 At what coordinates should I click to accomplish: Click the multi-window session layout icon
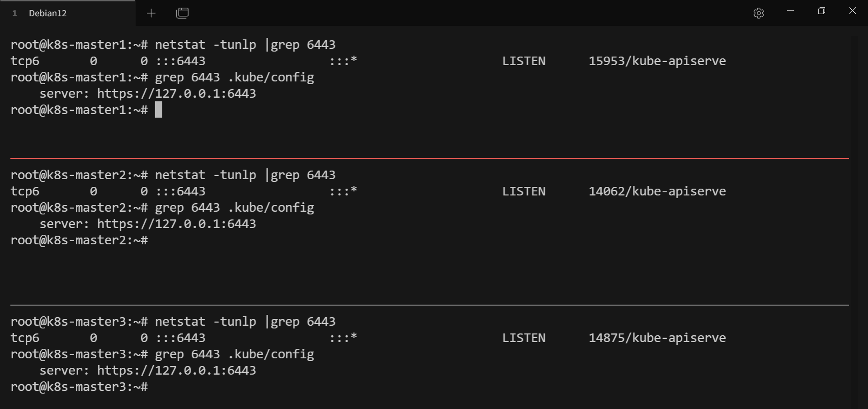click(x=182, y=13)
